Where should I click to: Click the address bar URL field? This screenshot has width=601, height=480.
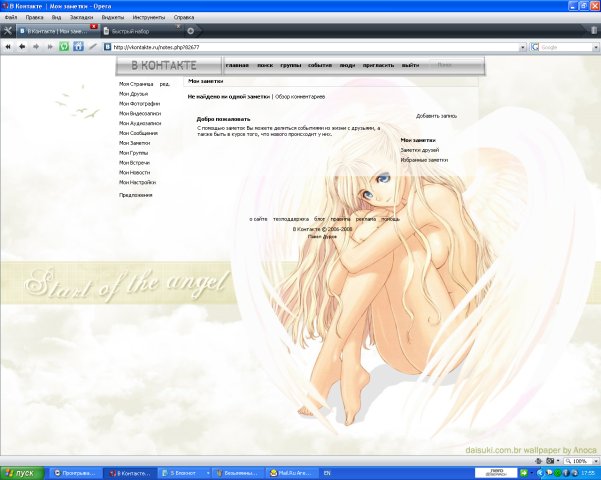coord(316,47)
